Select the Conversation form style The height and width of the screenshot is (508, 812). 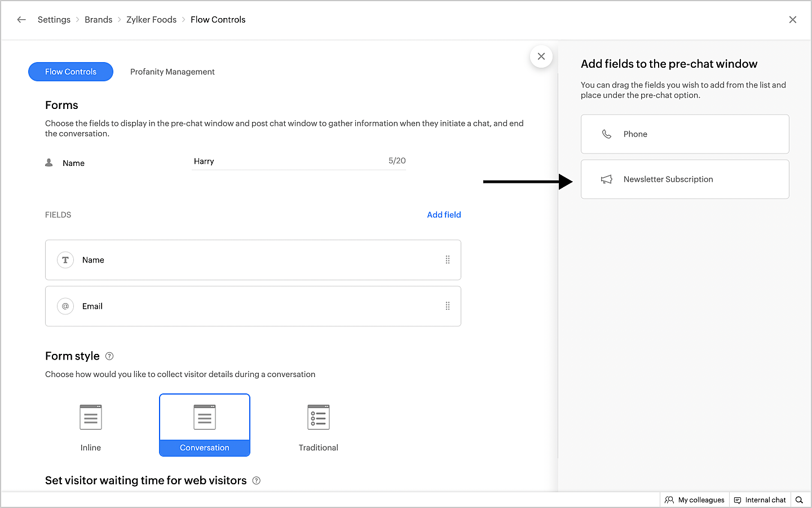coord(205,425)
